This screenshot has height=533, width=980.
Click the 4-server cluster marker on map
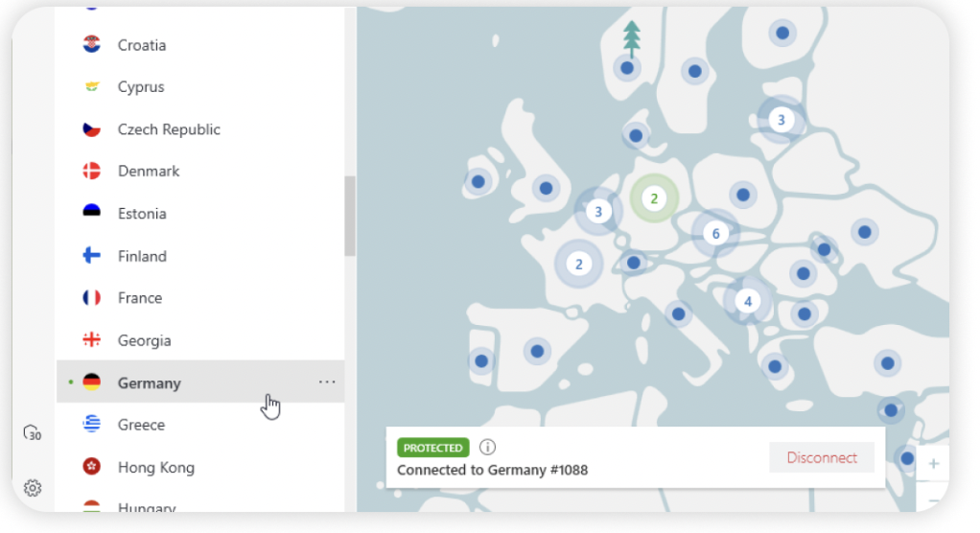pyautogui.click(x=747, y=301)
